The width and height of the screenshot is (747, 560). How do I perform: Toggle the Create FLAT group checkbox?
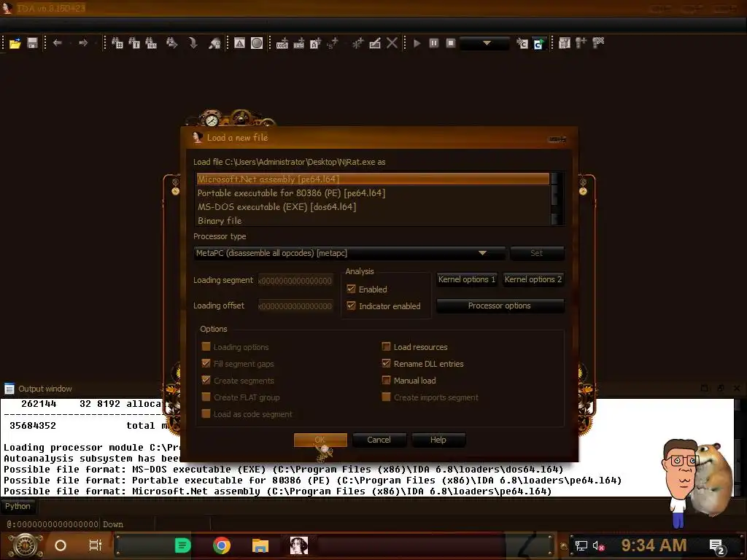(x=206, y=397)
